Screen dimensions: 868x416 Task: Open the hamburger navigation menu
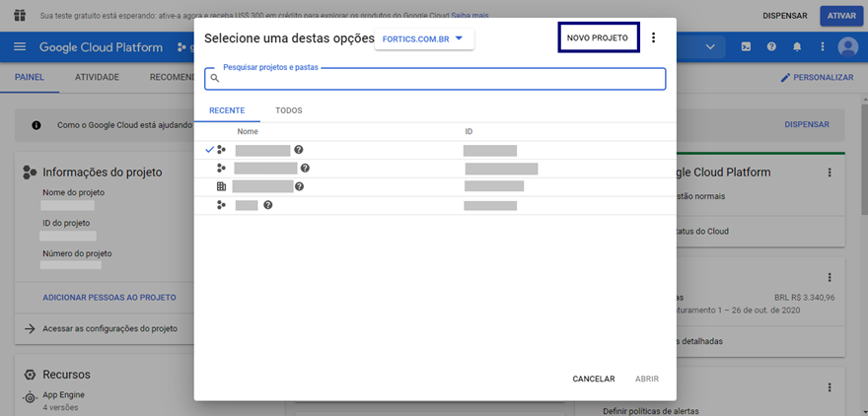click(x=20, y=47)
